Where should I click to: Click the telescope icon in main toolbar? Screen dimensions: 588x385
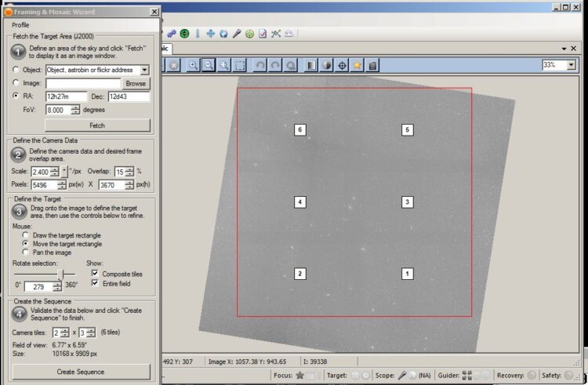point(236,34)
